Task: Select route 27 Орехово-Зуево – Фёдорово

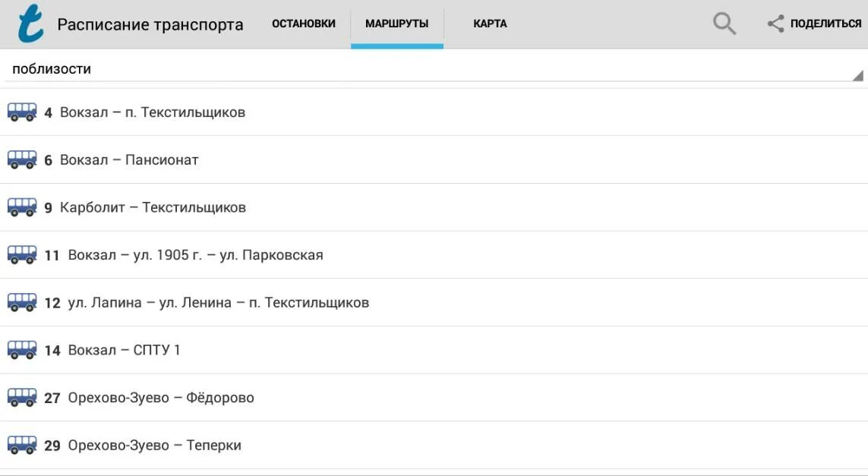Action: (x=434, y=397)
